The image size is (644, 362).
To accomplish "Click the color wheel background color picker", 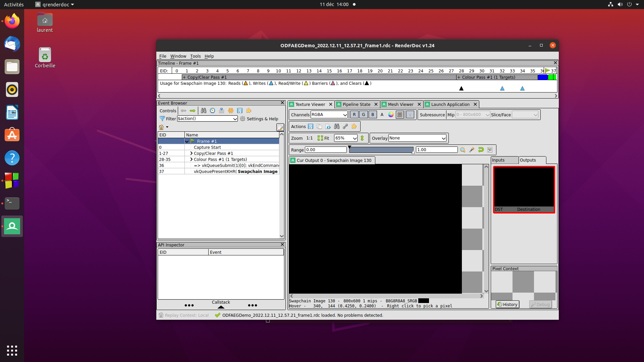I will click(391, 115).
